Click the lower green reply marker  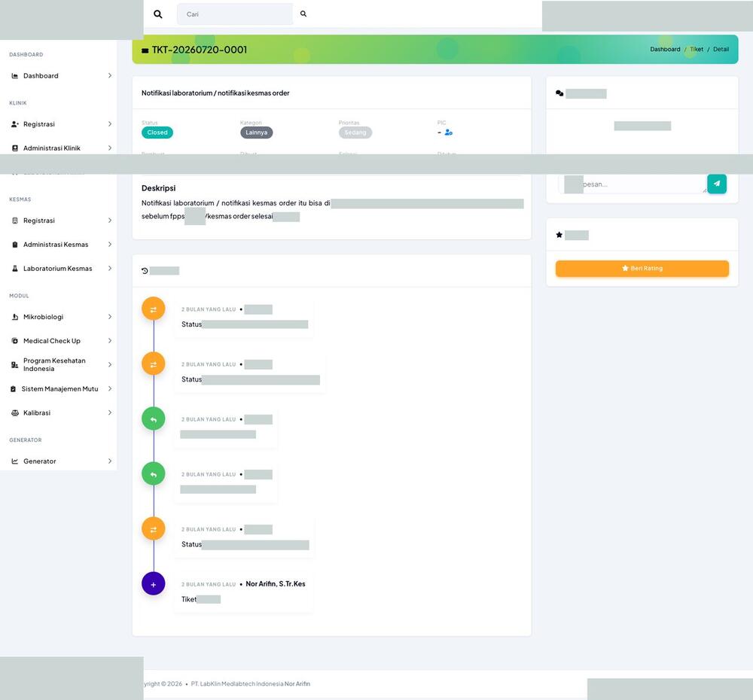click(153, 474)
